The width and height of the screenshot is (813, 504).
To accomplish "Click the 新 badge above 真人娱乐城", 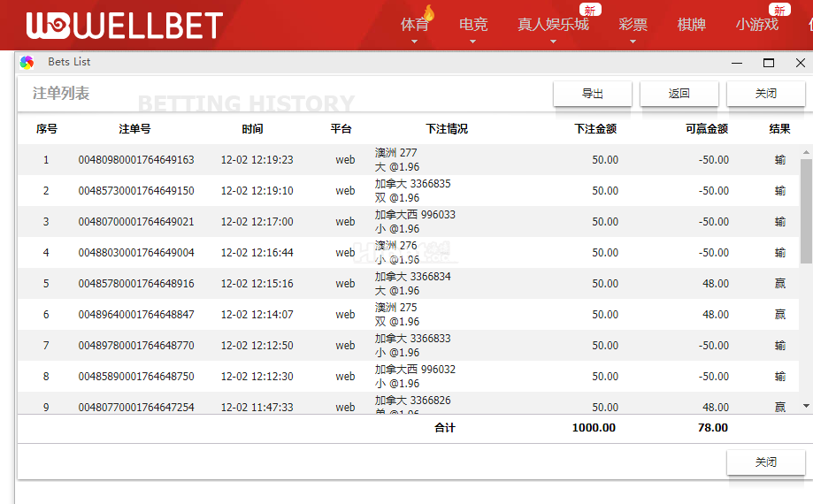I will 590,10.
